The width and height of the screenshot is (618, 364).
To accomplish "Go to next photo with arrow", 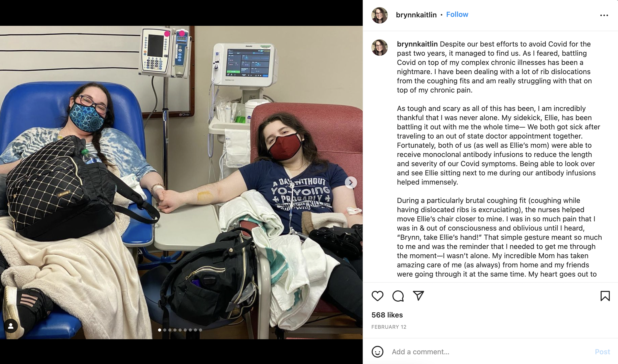I will pos(351,183).
